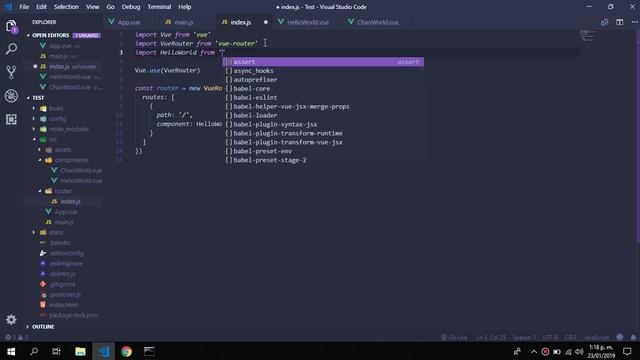Switch to the HelloWorld.vue tab
Image resolution: width=640 pixels, height=360 pixels.
pos(308,22)
